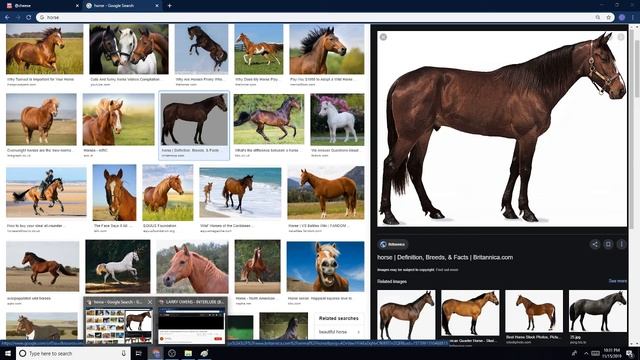This screenshot has height=360, width=640.
Task: Open the rider on beach horse thumbnail
Action: tap(46, 192)
